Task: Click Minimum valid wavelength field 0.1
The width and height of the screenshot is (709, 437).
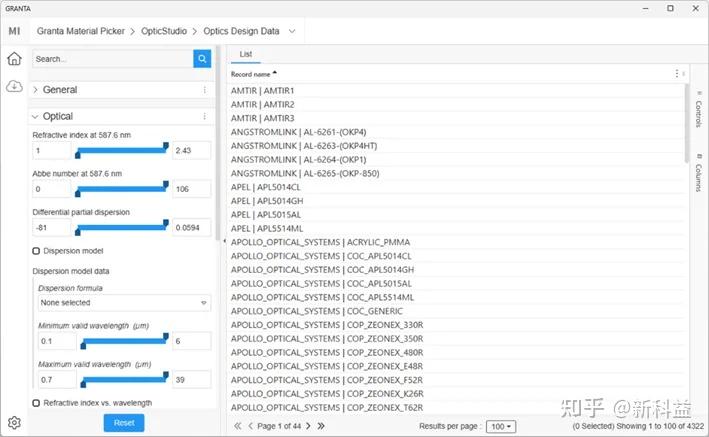Action: tap(57, 341)
